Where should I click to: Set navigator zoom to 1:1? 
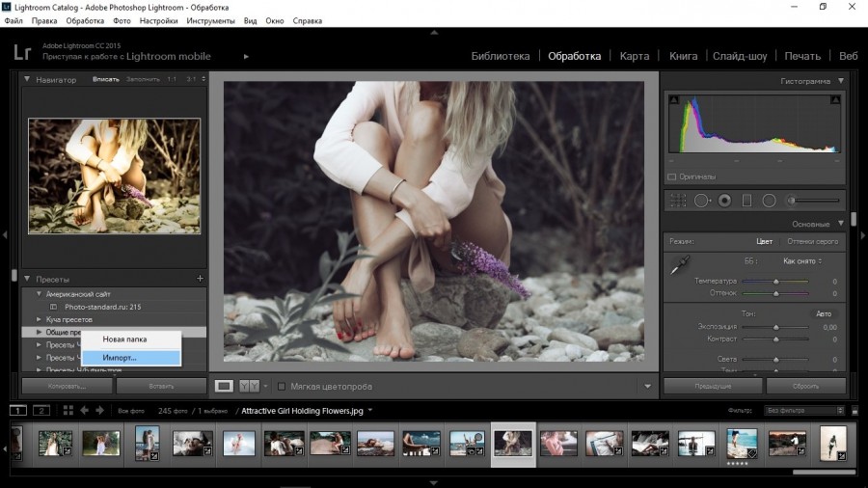pos(172,79)
